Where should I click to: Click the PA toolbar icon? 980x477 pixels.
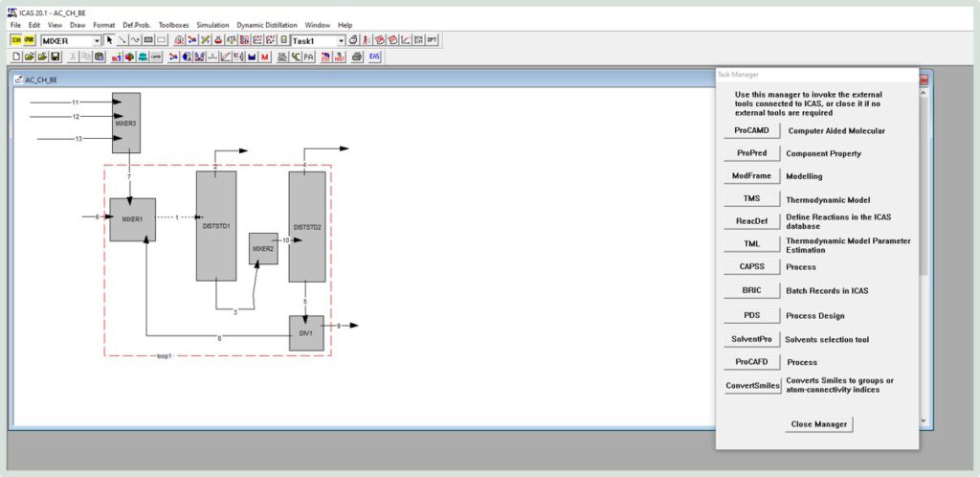[308, 57]
